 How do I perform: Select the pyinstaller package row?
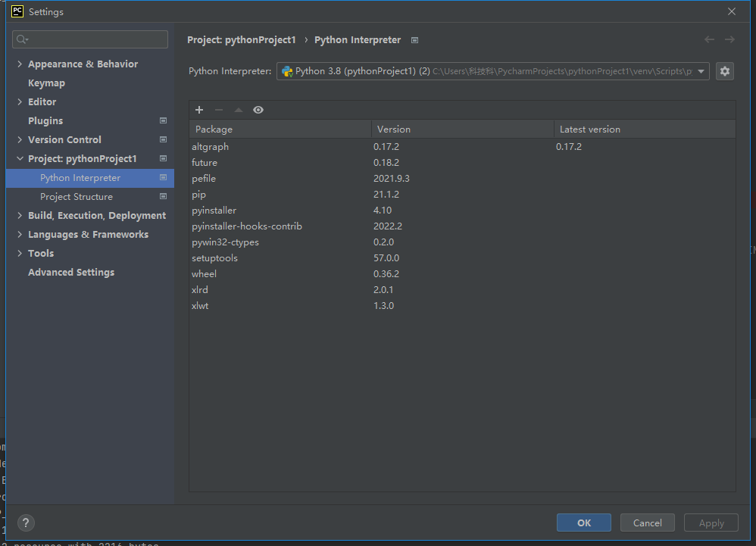pyautogui.click(x=462, y=210)
